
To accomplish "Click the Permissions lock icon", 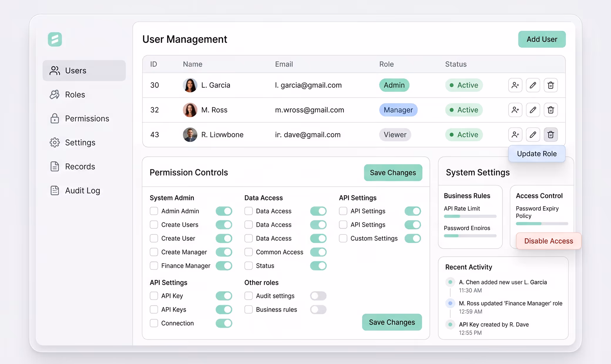I will [x=55, y=118].
